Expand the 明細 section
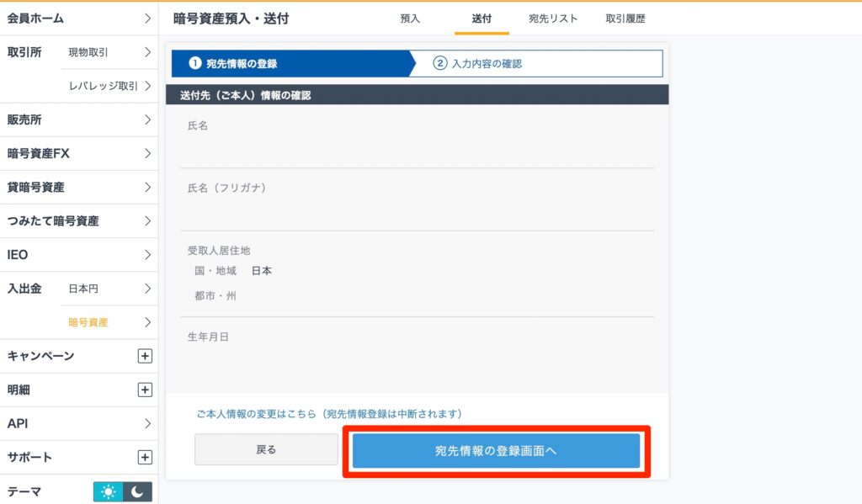 (144, 390)
